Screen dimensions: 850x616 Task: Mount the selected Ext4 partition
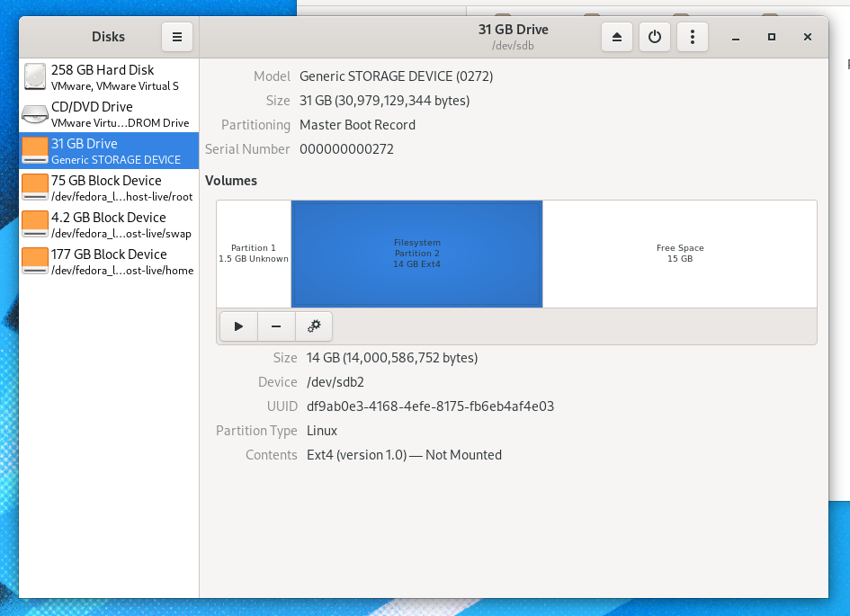[x=237, y=326]
